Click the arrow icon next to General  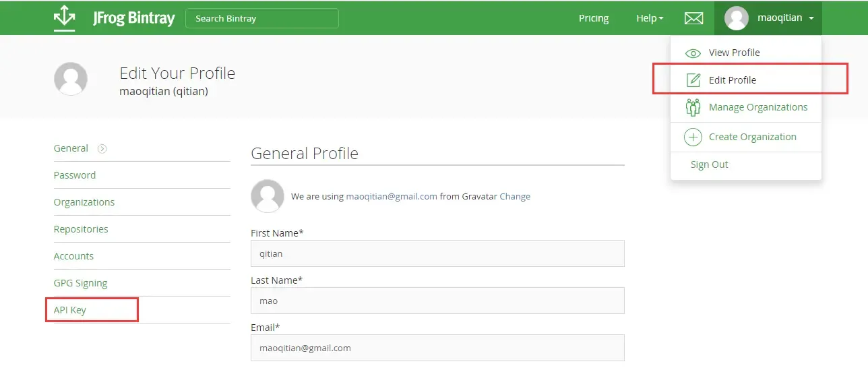click(x=102, y=149)
